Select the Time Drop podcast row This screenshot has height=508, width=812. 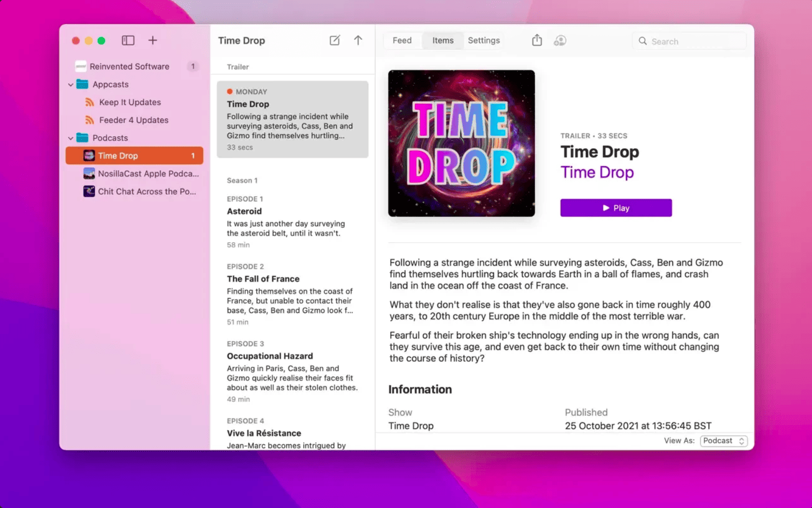135,155
